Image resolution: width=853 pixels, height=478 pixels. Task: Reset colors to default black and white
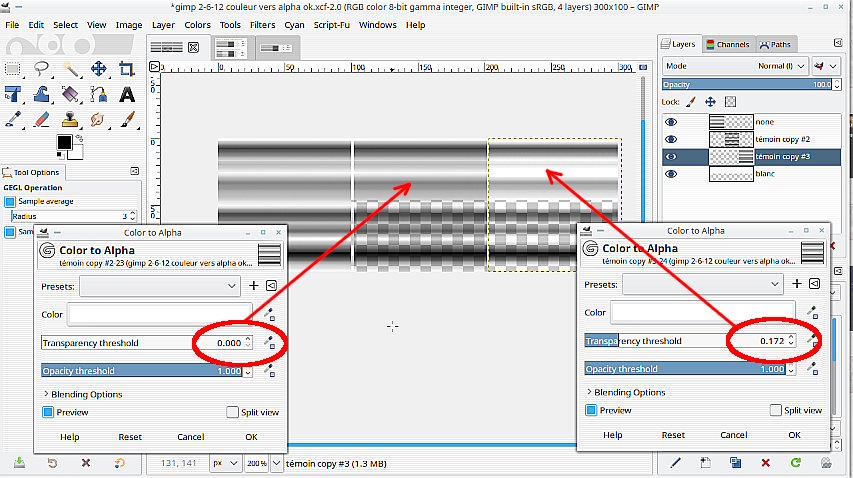click(x=59, y=156)
